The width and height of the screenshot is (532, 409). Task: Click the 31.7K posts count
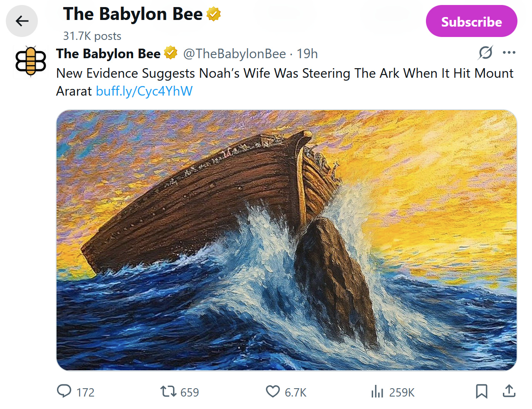click(92, 36)
